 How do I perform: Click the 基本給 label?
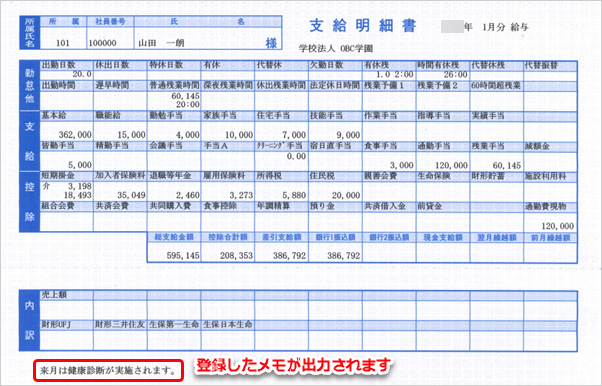pos(54,115)
